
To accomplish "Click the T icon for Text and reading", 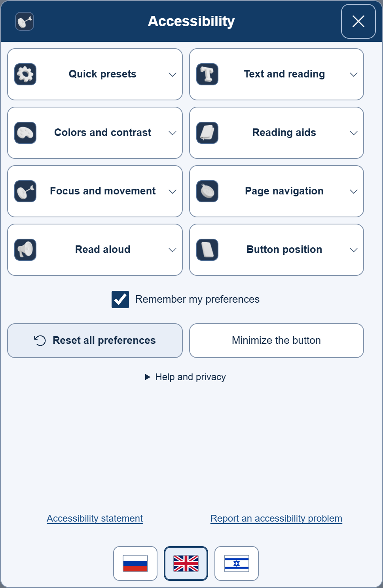I will point(207,74).
